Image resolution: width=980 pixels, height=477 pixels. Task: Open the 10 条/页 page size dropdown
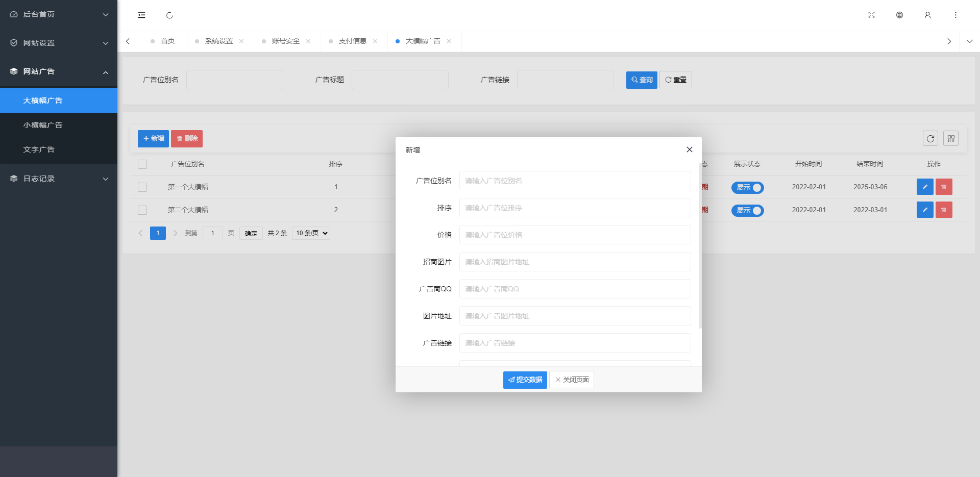coord(311,233)
